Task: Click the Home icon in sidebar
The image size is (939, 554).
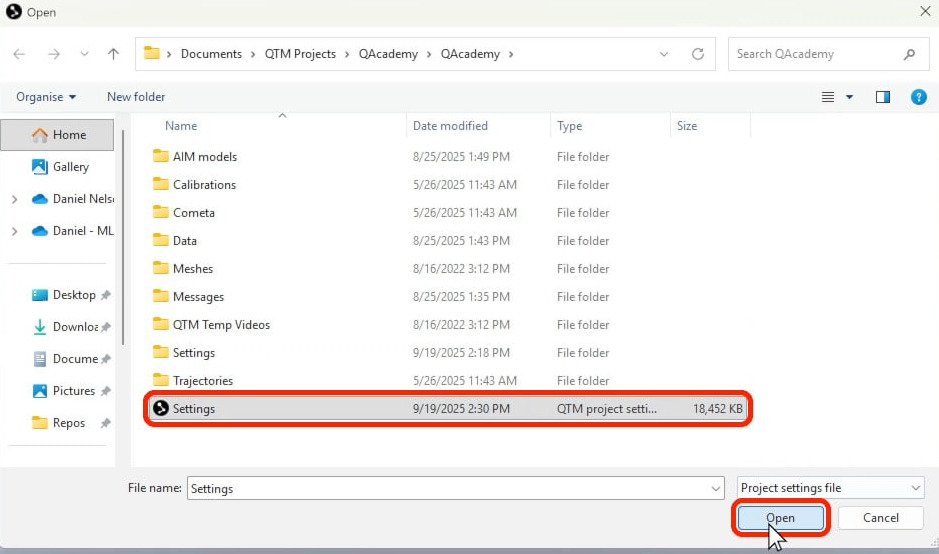Action: click(x=40, y=135)
